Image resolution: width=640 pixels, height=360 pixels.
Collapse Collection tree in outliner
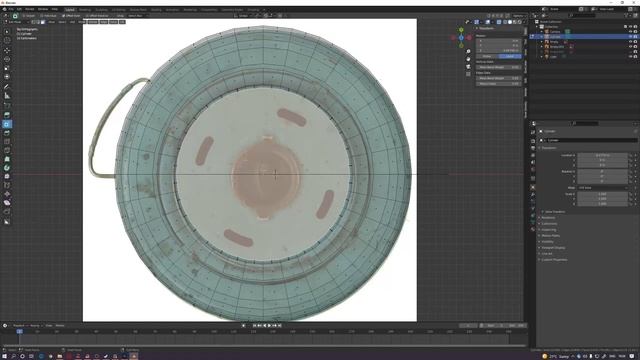pos(537,27)
